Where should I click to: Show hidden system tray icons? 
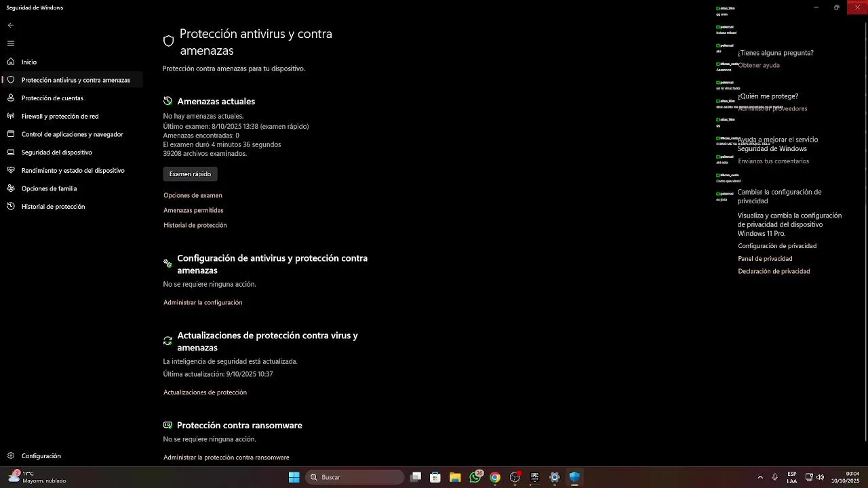(x=760, y=477)
